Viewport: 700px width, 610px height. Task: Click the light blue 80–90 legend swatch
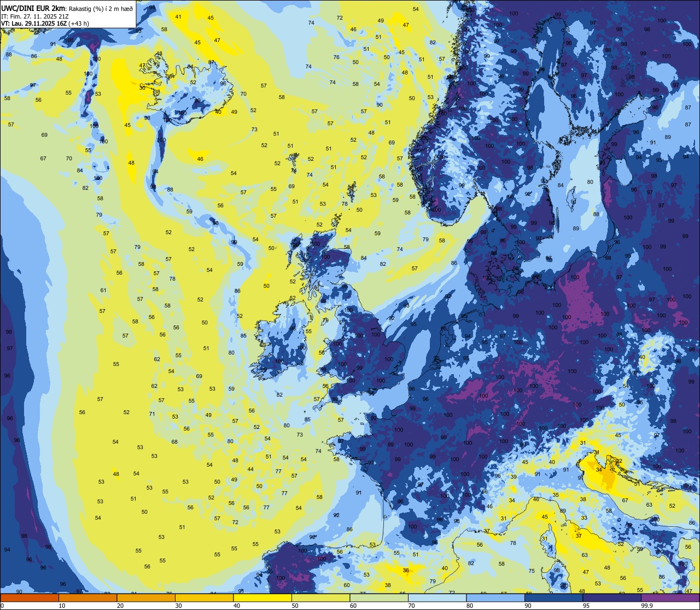pos(495,597)
